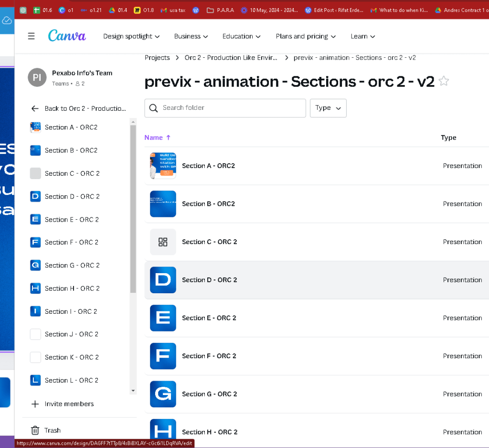
Task: Click Pexabo Info's Team name
Action: pyautogui.click(x=82, y=73)
